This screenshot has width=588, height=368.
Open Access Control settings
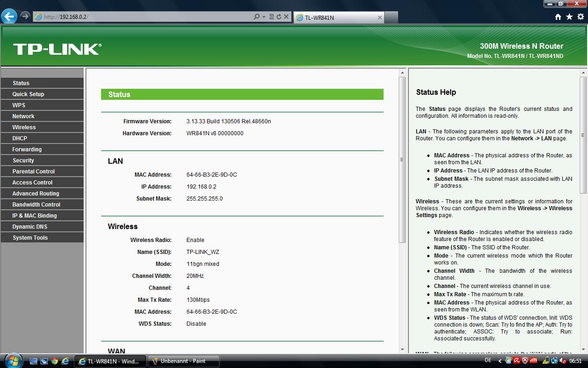(42, 182)
